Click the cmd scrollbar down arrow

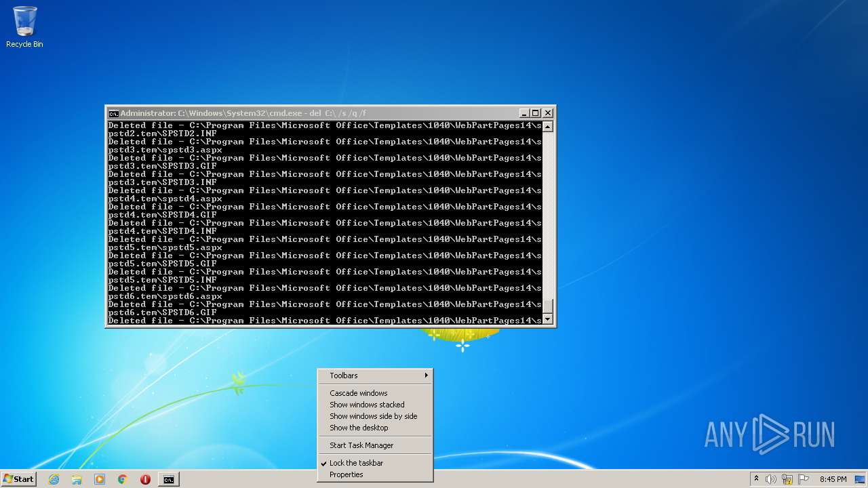548,319
